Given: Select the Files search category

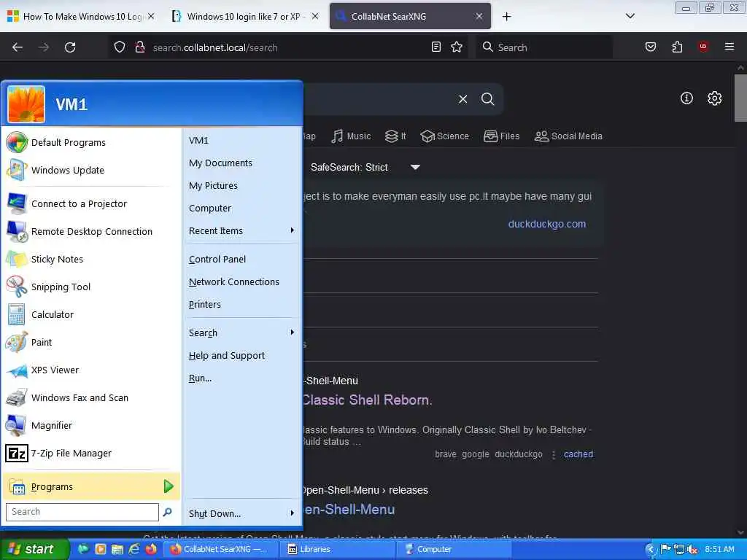Looking at the screenshot, I should click(502, 136).
